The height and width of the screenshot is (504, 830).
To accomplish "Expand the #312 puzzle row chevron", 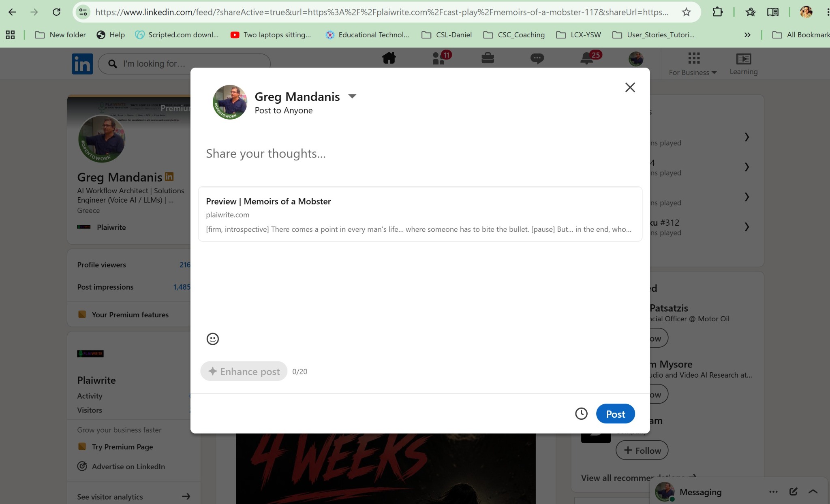I will tap(747, 227).
